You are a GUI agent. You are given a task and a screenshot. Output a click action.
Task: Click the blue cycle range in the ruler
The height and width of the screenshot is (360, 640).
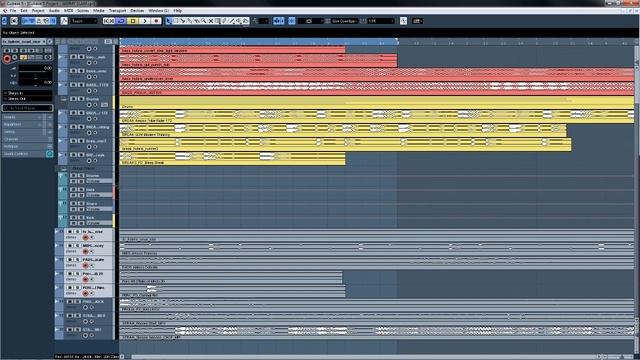pos(259,41)
